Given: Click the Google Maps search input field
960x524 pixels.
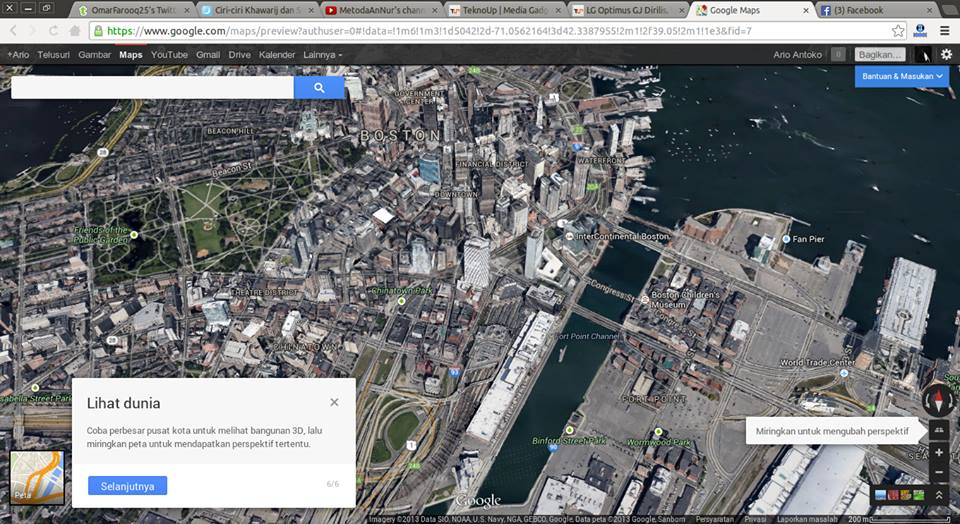Looking at the screenshot, I should [x=152, y=88].
